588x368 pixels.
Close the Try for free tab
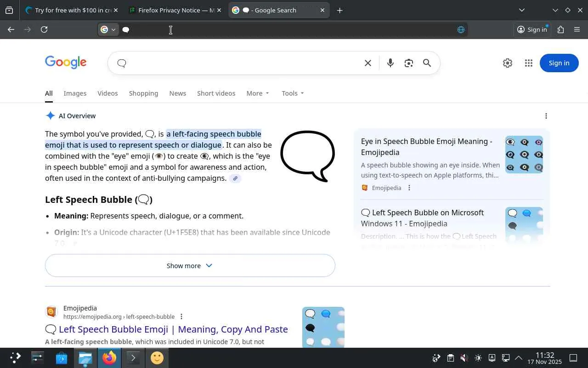click(116, 10)
